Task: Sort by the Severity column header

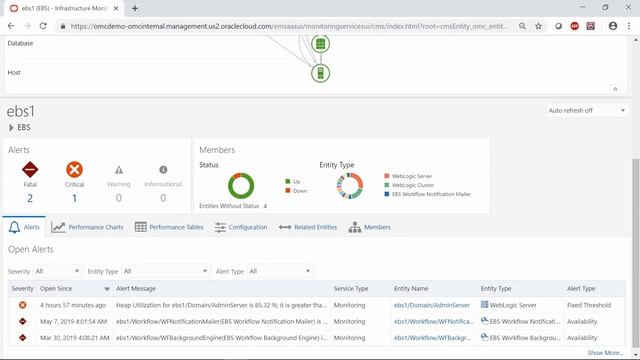Action: [x=22, y=289]
